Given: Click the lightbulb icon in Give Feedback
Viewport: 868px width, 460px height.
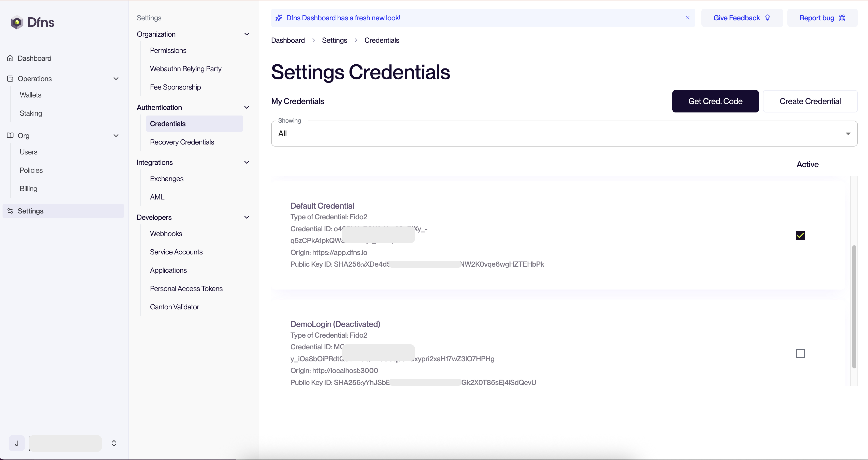Looking at the screenshot, I should coord(768,18).
